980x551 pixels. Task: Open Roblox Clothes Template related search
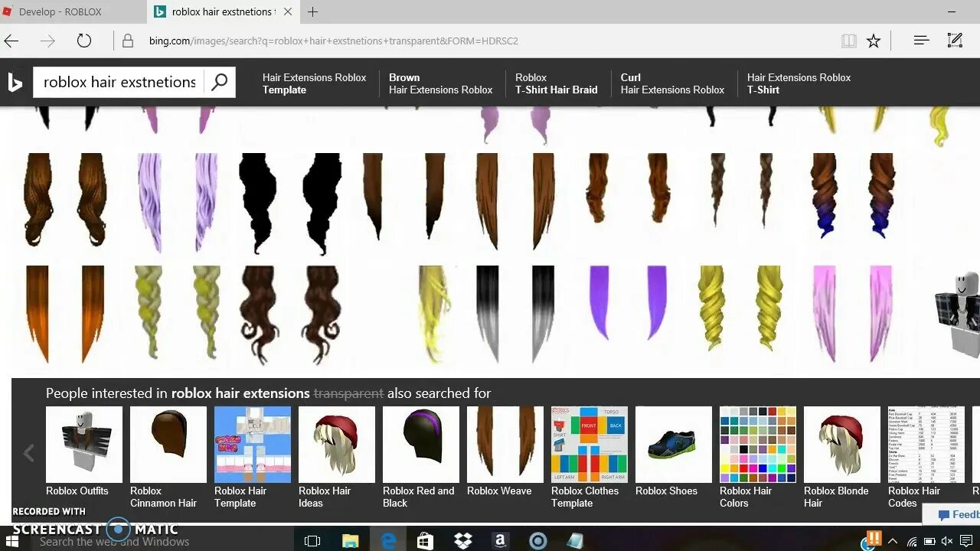click(x=590, y=458)
